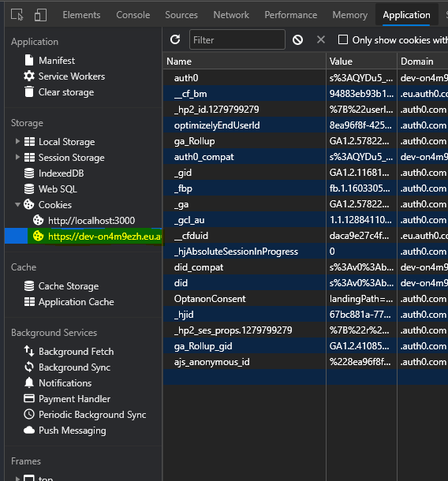This screenshot has width=448, height=481.
Task: Select the __cf_bm cookie row
Action: coord(305,94)
